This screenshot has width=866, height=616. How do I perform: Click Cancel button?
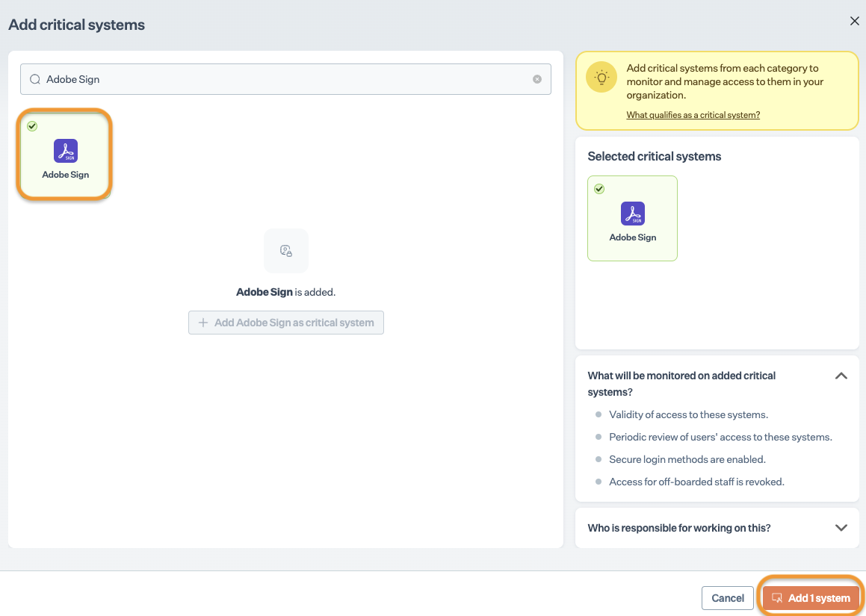pos(727,598)
